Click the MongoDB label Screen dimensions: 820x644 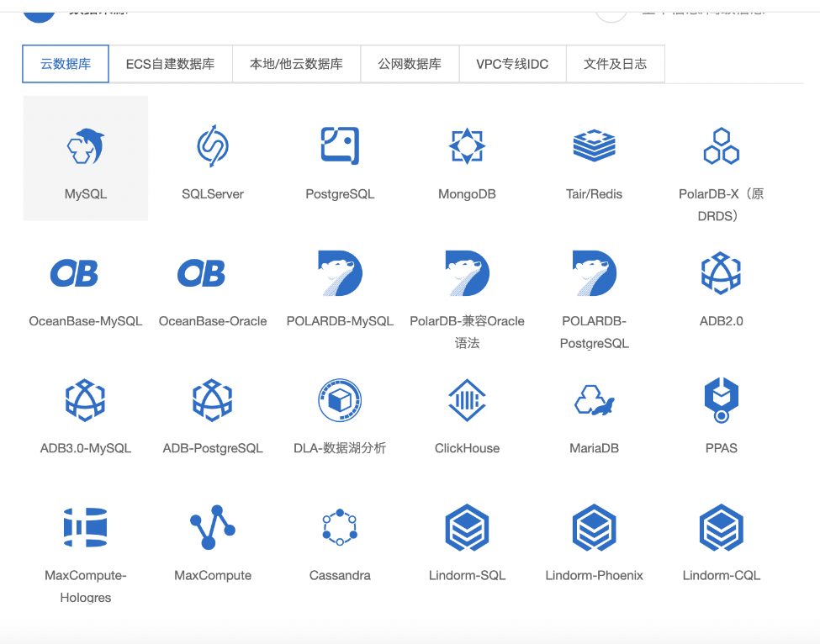click(467, 194)
